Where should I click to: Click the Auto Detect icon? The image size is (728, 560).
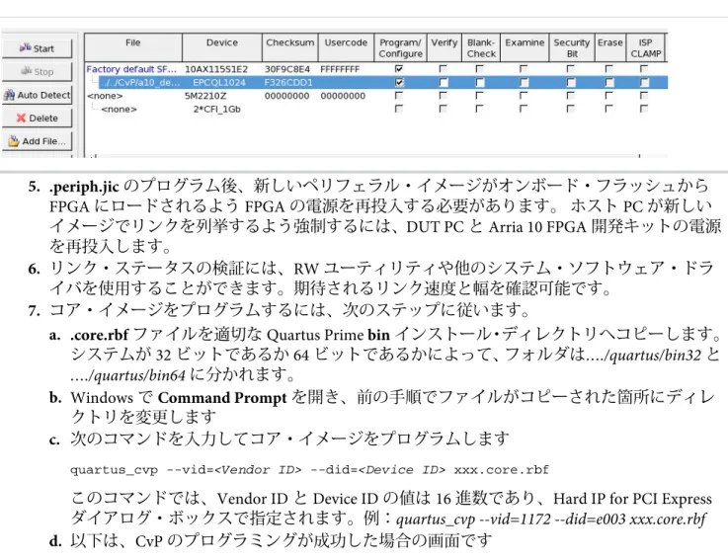pos(9,95)
